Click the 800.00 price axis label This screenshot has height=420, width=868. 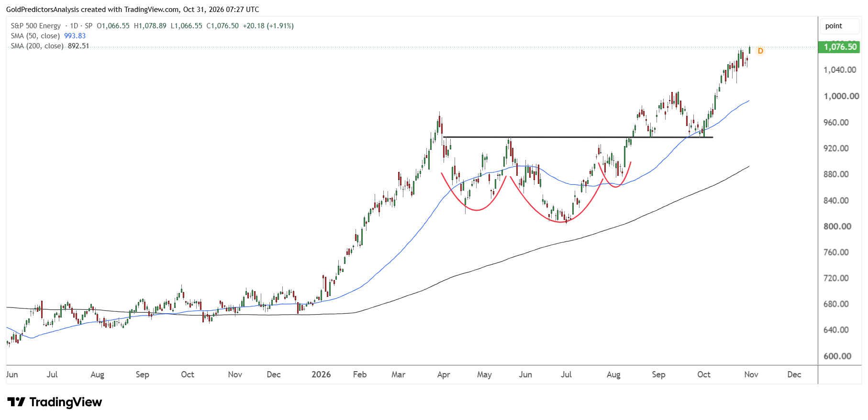837,227
